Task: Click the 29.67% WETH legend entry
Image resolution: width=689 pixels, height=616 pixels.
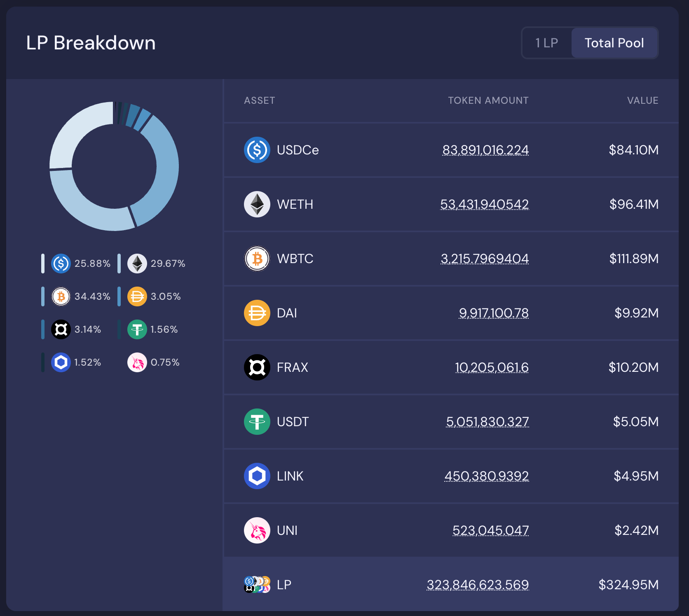Action: [x=157, y=264]
